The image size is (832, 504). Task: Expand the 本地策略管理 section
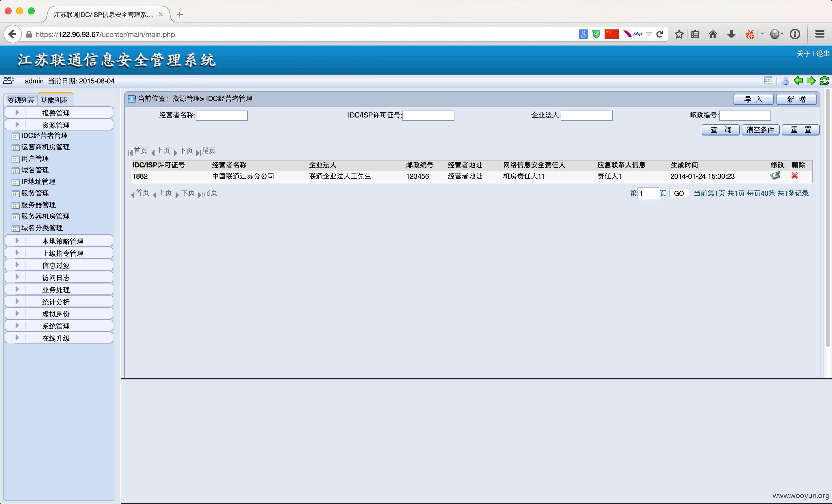[x=59, y=241]
